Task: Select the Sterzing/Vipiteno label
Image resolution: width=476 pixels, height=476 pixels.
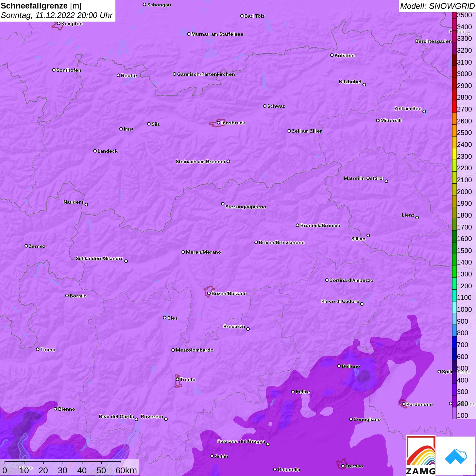Action: [x=246, y=207]
